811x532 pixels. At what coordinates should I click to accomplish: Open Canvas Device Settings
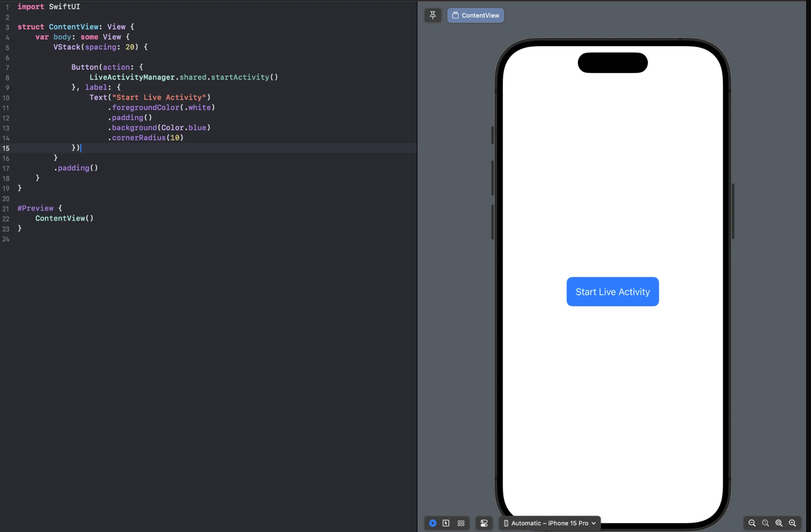(484, 523)
